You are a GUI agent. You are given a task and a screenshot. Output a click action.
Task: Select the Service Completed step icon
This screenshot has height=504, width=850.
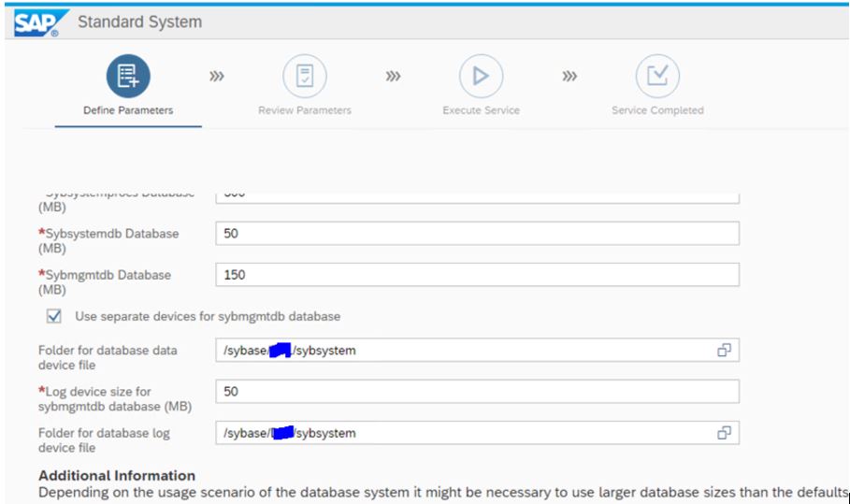[x=657, y=76]
